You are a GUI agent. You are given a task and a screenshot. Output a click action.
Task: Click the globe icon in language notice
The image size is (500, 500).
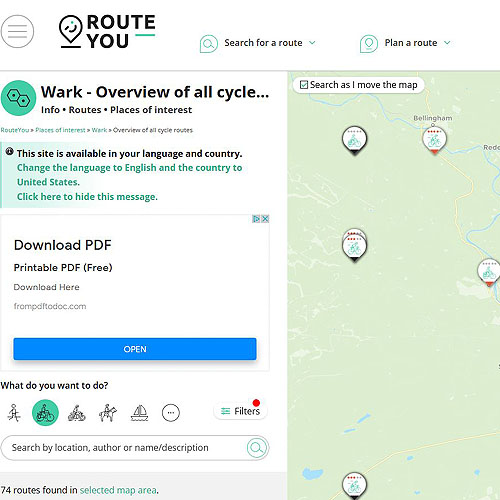coord(10,152)
